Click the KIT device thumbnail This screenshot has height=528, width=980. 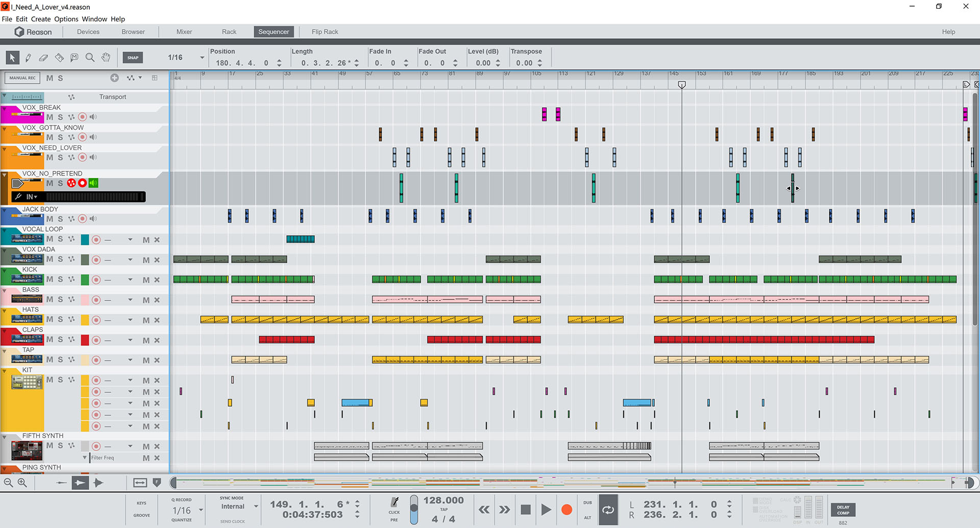click(x=27, y=382)
